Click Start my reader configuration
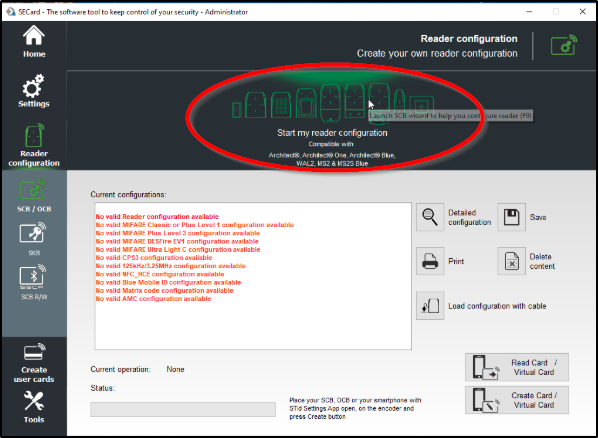Image resolution: width=598 pixels, height=438 pixels. [332, 133]
